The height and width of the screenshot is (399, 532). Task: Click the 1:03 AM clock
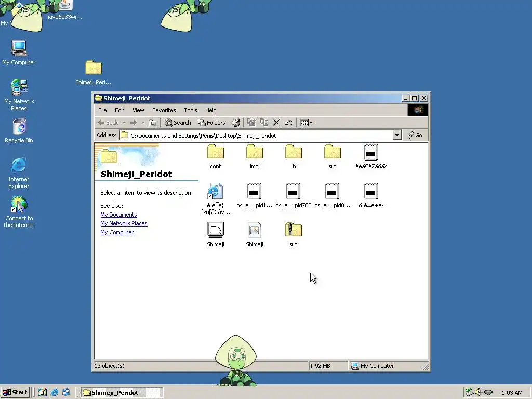click(512, 393)
